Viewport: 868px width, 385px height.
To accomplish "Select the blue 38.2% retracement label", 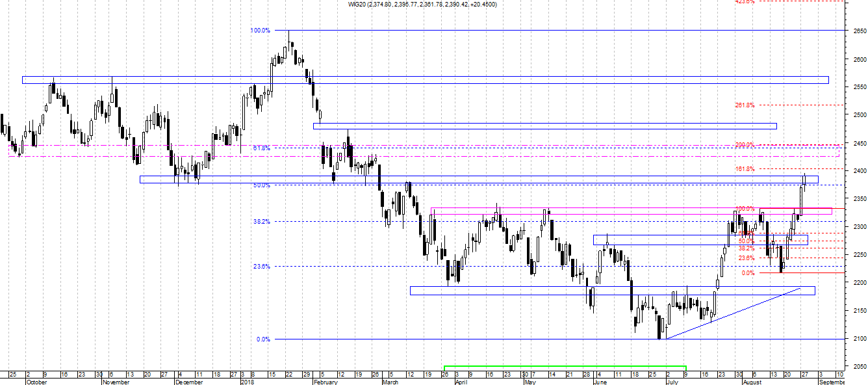I will pos(261,222).
